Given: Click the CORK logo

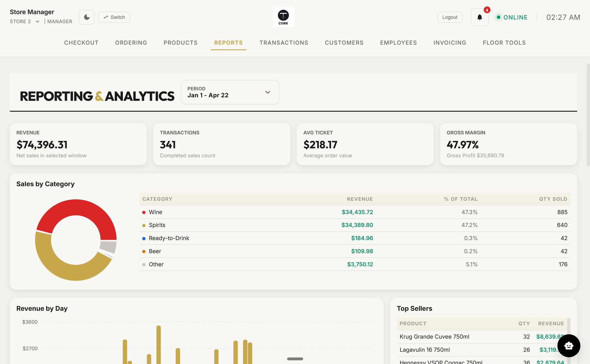Looking at the screenshot, I should pos(284,17).
